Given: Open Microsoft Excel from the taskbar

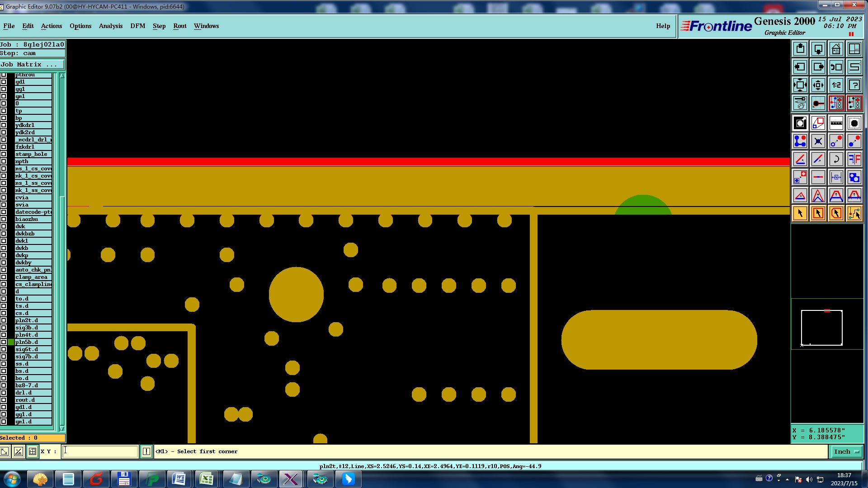Looking at the screenshot, I should (x=207, y=479).
